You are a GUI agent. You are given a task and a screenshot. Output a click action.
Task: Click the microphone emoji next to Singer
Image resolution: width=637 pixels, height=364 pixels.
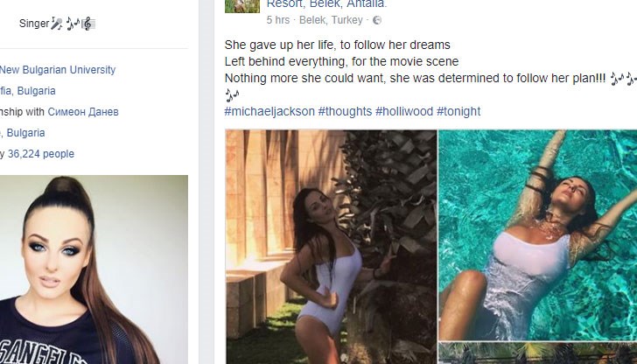pos(56,24)
